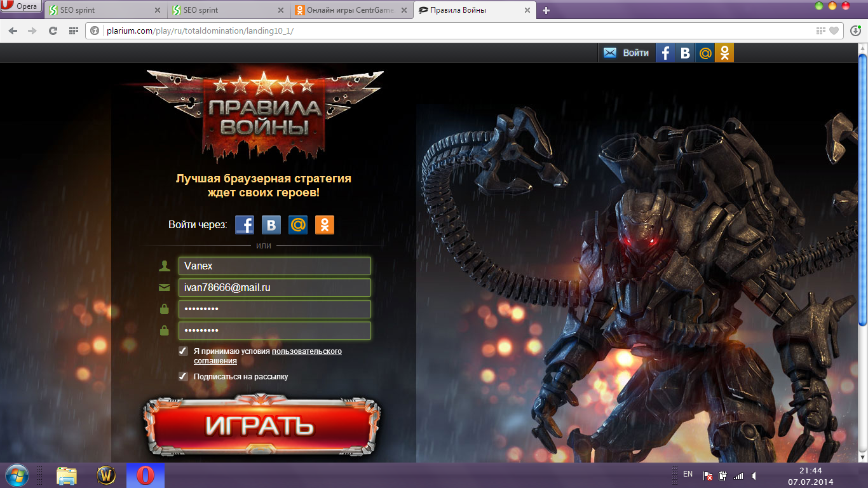Click the red ИГРАТЬ button
This screenshot has width=868, height=488.
click(261, 424)
